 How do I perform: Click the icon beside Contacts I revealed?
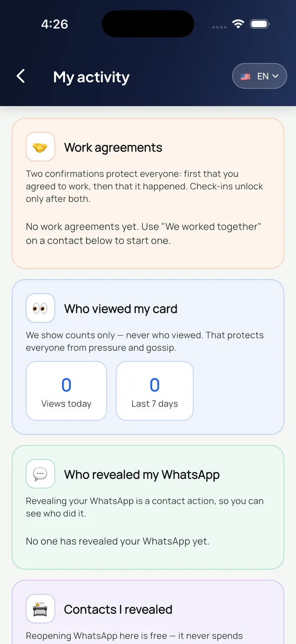pos(40,609)
